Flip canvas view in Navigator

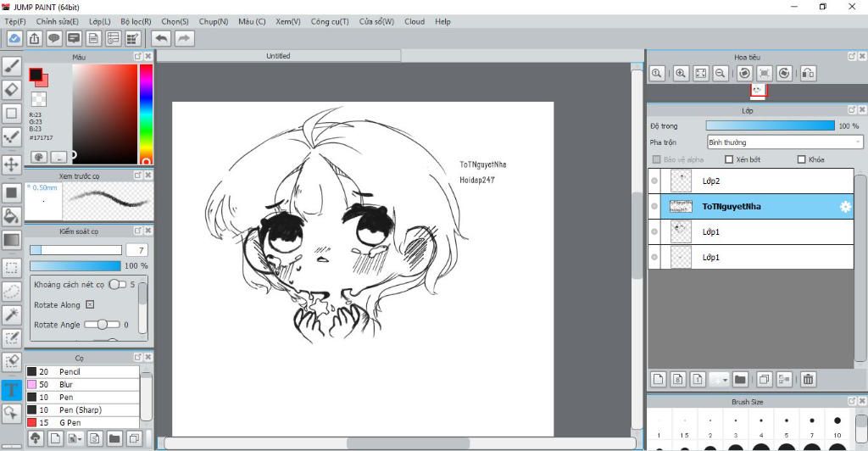[x=808, y=73]
